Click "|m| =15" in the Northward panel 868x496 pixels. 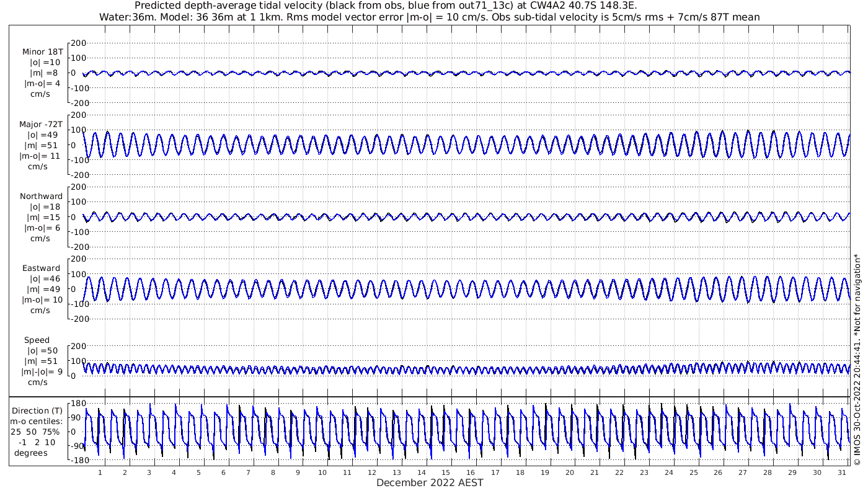point(45,218)
